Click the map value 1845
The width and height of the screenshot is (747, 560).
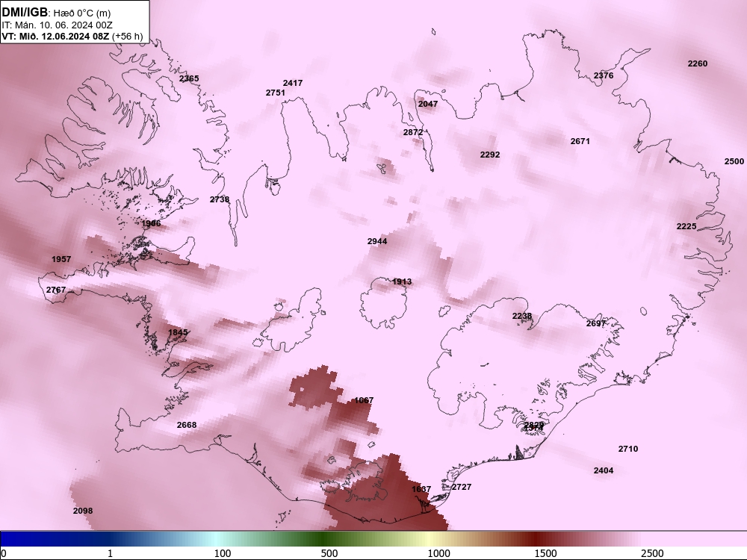click(x=178, y=332)
